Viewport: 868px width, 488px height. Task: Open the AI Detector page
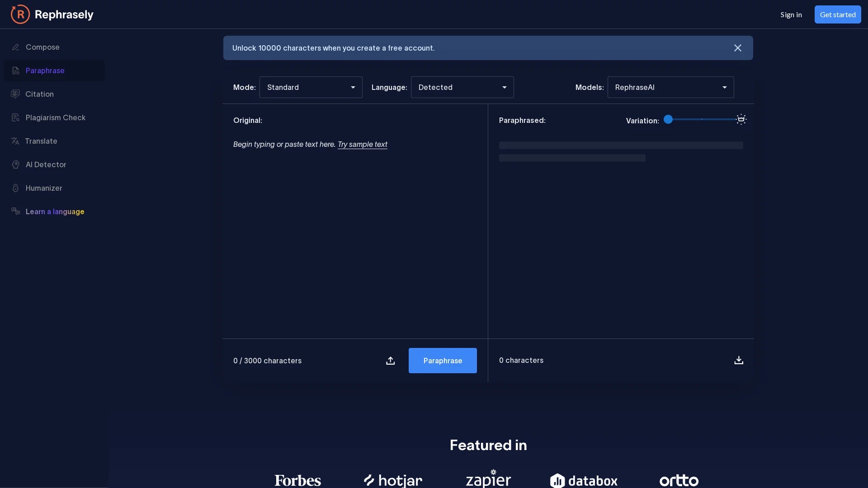pyautogui.click(x=54, y=164)
